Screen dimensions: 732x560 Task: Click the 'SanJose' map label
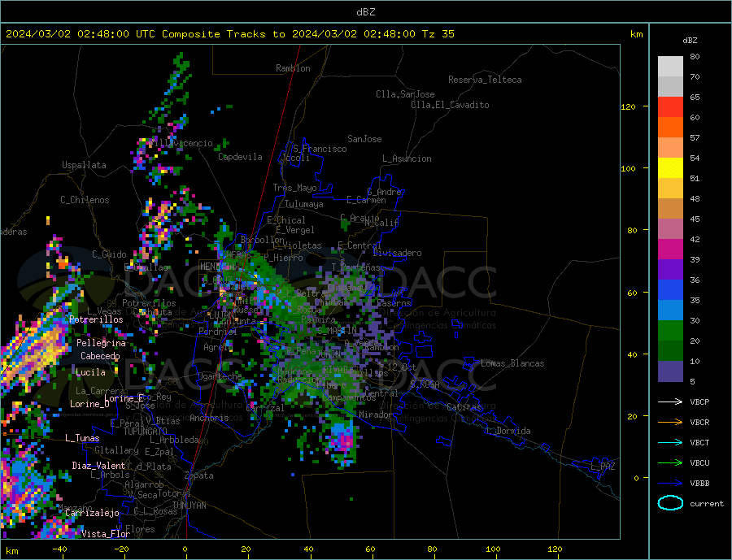pyautogui.click(x=364, y=139)
